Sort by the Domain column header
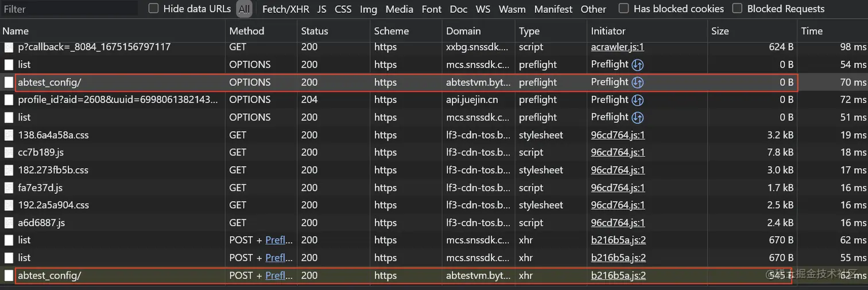Screen dimensions: 868x290 [479, 31]
